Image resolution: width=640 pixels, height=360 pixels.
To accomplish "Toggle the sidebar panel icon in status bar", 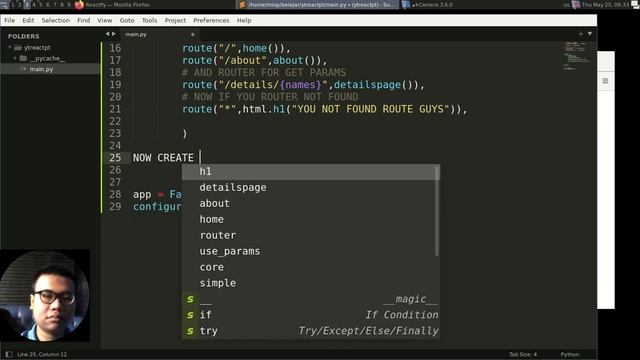I will tap(9, 354).
